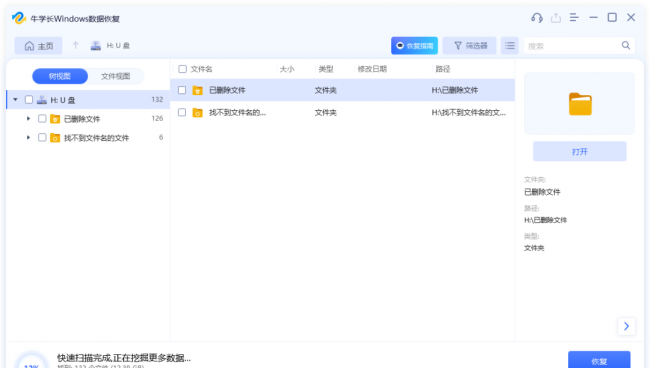Check 找不到文件名的文件 tree checkbox
Viewport: 650px width, 368px height.
pos(42,137)
